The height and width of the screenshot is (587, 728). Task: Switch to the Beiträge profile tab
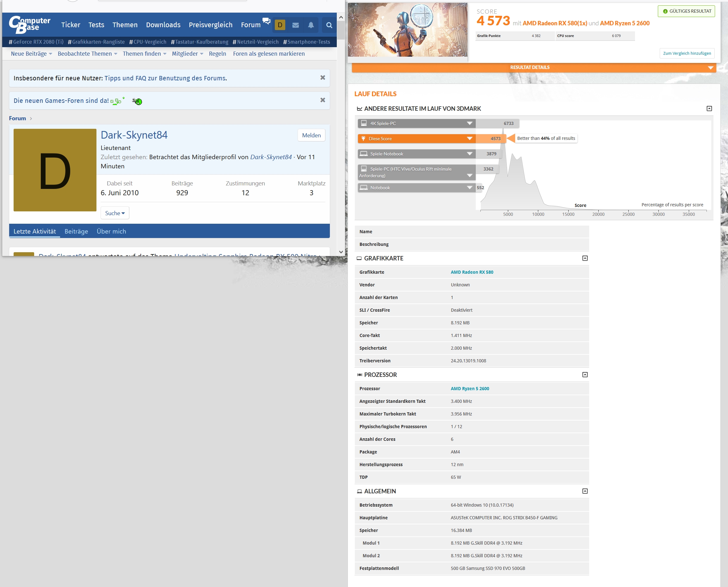tap(76, 231)
